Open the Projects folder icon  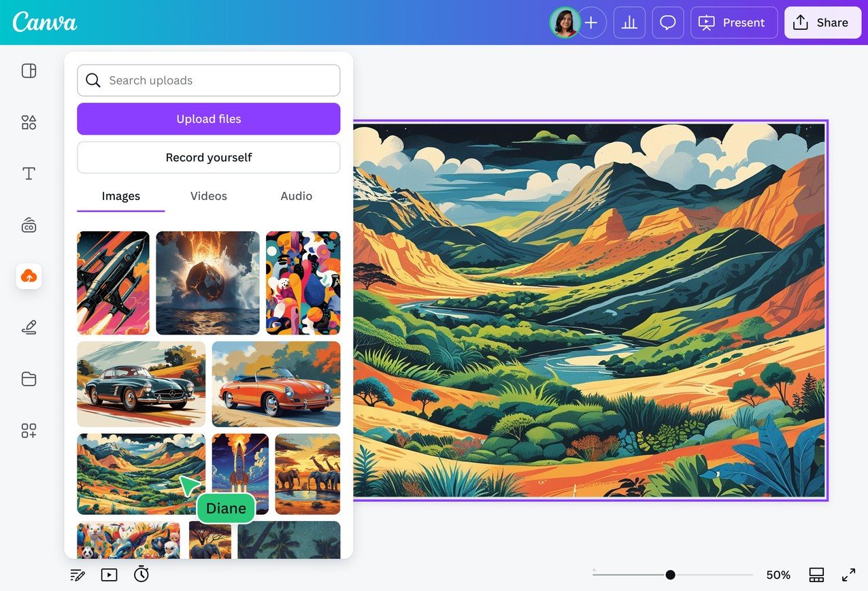(x=29, y=379)
